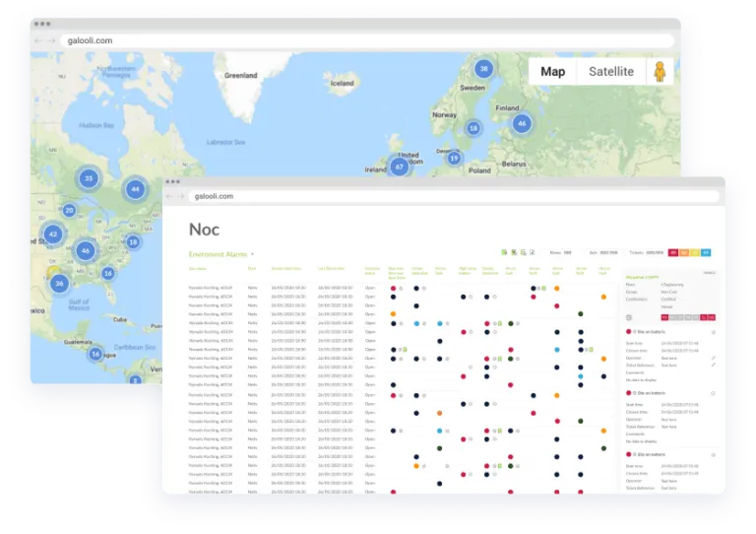
Task: Click the globe icon in the Noc side panel
Action: pyautogui.click(x=629, y=317)
